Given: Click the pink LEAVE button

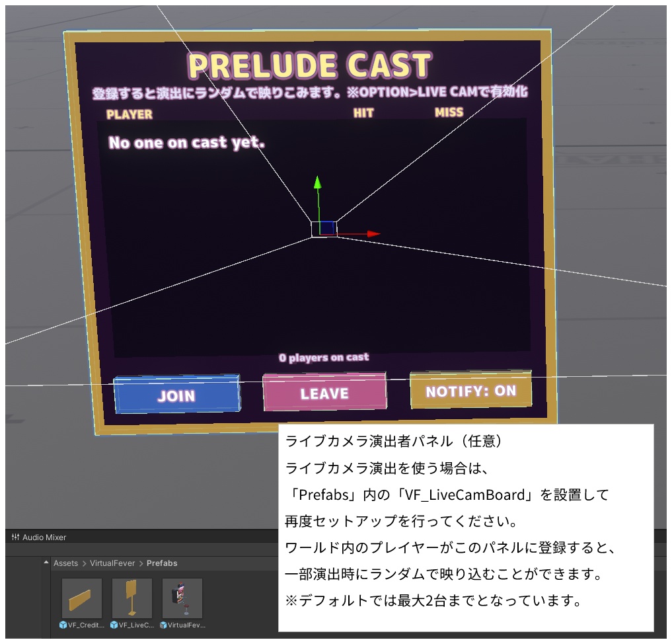Looking at the screenshot, I should click(324, 392).
